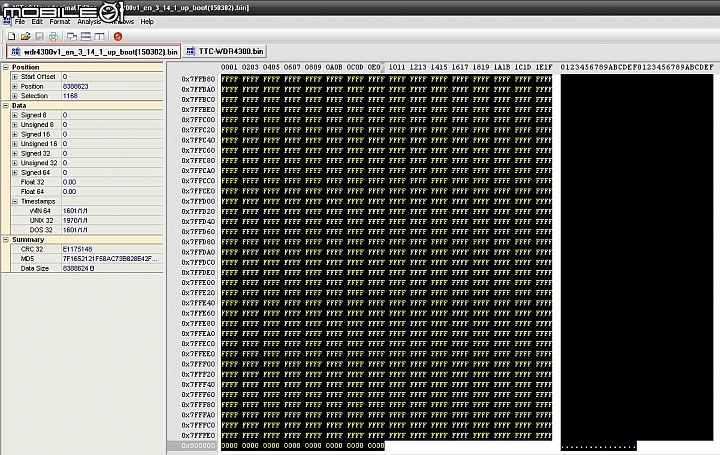The width and height of the screenshot is (720, 455).
Task: Open the Help menu
Action: (147, 22)
